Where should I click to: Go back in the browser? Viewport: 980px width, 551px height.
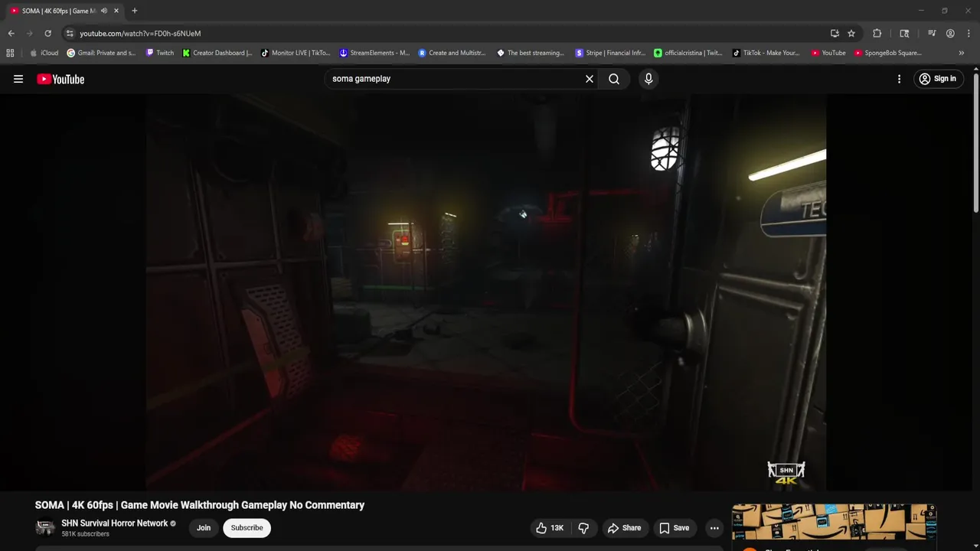pyautogui.click(x=11, y=34)
